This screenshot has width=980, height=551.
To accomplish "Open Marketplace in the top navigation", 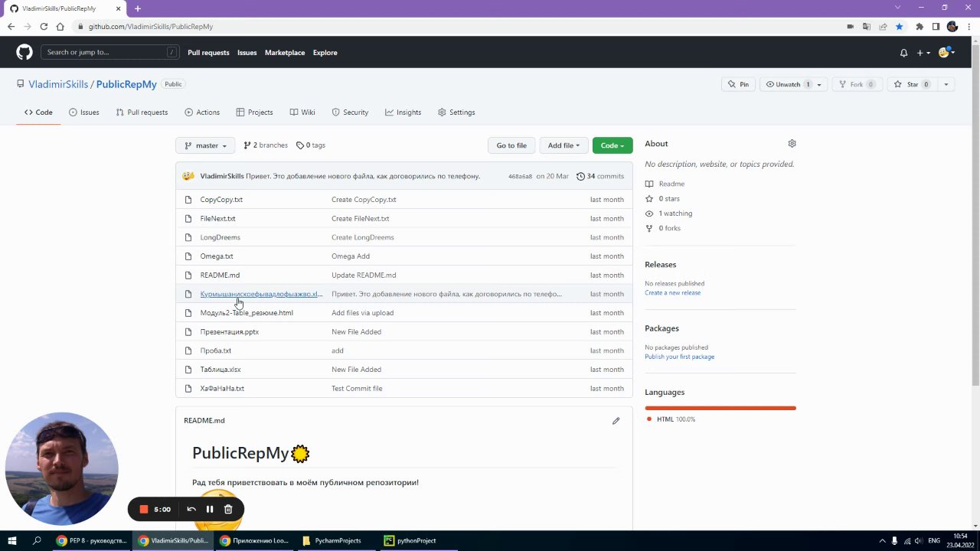I will [x=285, y=53].
